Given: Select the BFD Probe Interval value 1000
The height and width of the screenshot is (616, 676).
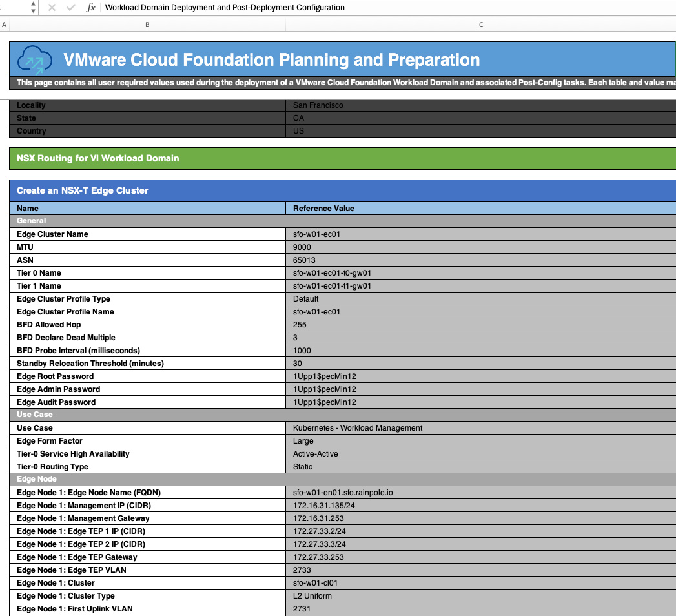Looking at the screenshot, I should (x=481, y=351).
